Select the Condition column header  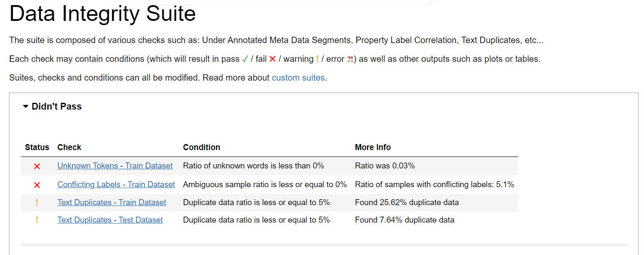(x=202, y=147)
